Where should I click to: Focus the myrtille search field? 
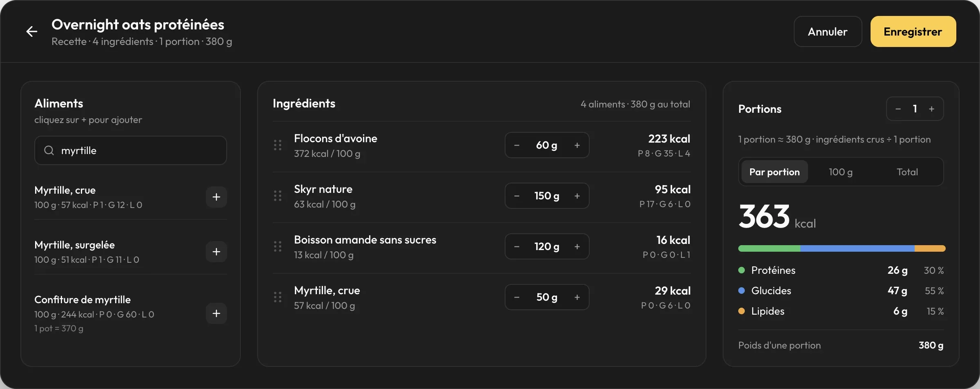pyautogui.click(x=131, y=150)
